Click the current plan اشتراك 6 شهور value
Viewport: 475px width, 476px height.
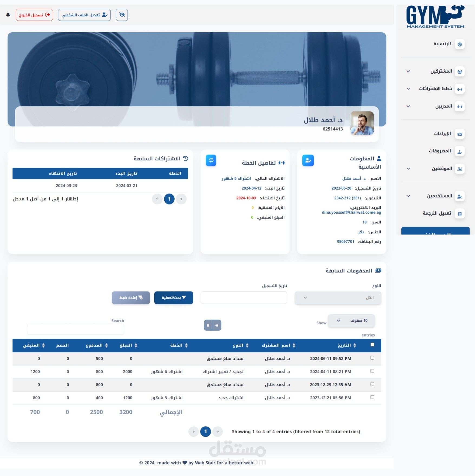(x=236, y=179)
